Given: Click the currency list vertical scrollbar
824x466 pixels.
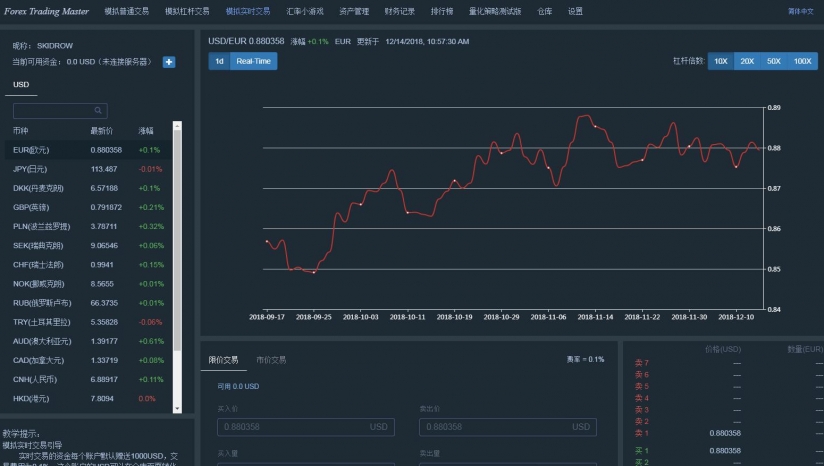Looking at the screenshot, I should pyautogui.click(x=177, y=260).
